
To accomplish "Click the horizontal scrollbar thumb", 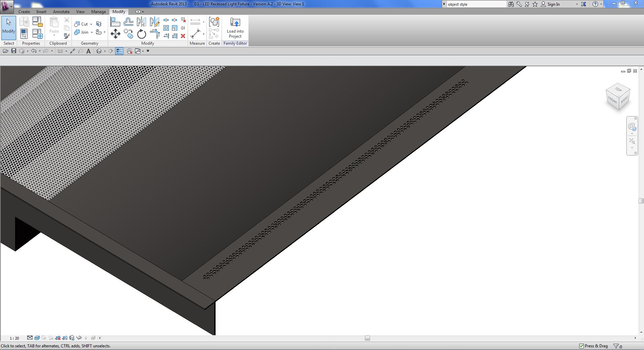I will point(367,338).
